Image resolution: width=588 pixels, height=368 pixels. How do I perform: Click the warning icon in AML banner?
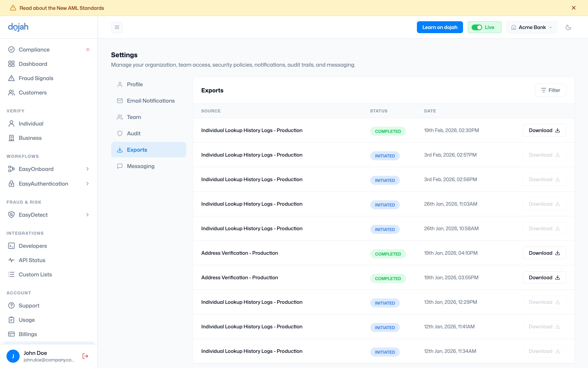pos(13,8)
